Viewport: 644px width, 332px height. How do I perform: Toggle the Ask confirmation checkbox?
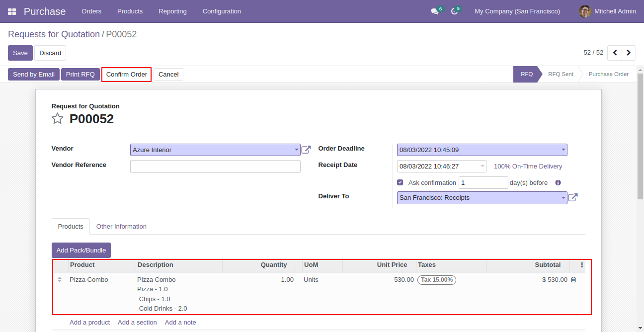(401, 182)
